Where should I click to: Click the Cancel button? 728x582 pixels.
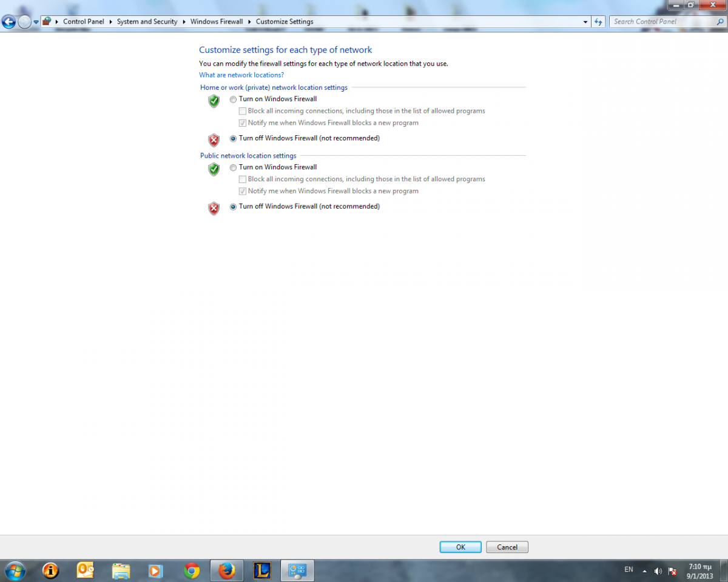(x=507, y=547)
